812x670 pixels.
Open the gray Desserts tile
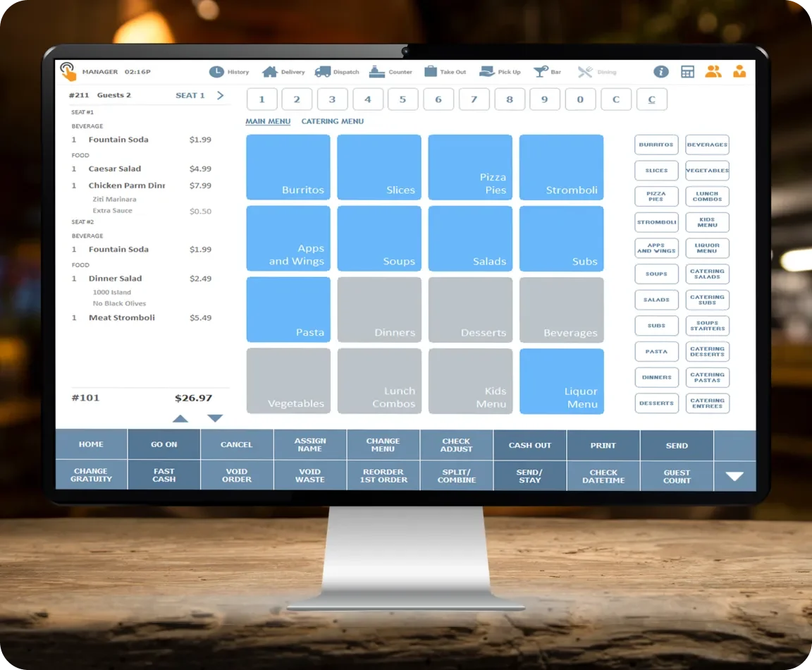[470, 310]
